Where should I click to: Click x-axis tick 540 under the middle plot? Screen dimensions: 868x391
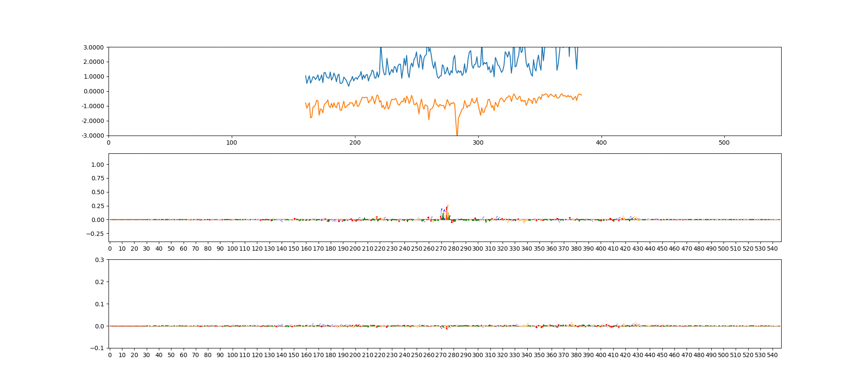[x=773, y=249]
